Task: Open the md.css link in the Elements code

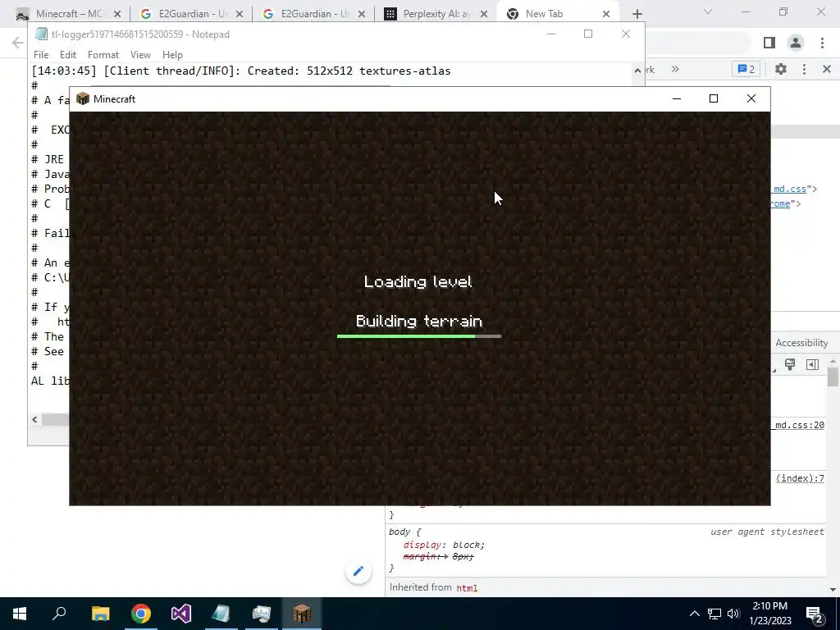Action: (790, 189)
